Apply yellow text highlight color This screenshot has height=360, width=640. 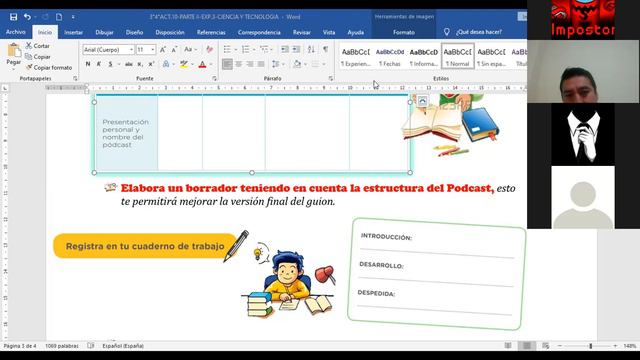pyautogui.click(x=184, y=64)
